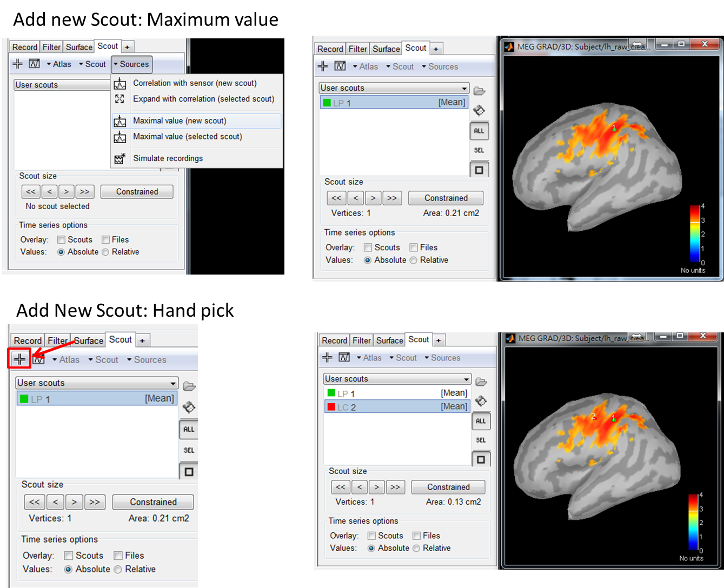Click the correlation with sensor icon in Sources menu
Viewport: 724px width, 588px height.
point(120,83)
